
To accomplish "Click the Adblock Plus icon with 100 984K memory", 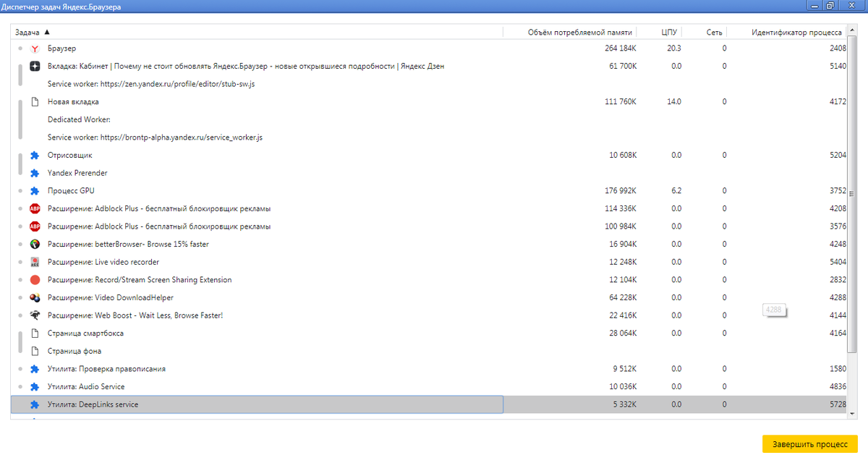I will click(x=35, y=226).
